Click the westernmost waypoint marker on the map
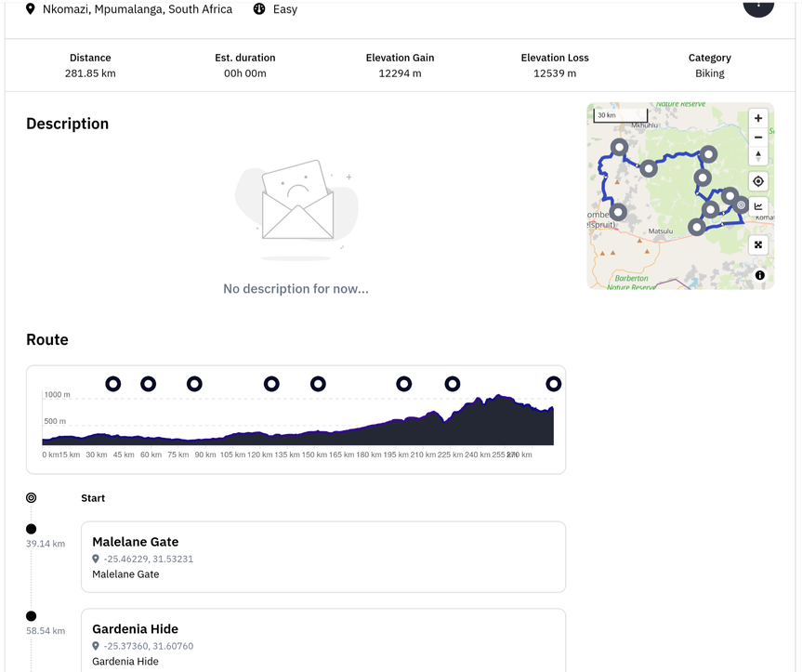 click(617, 212)
